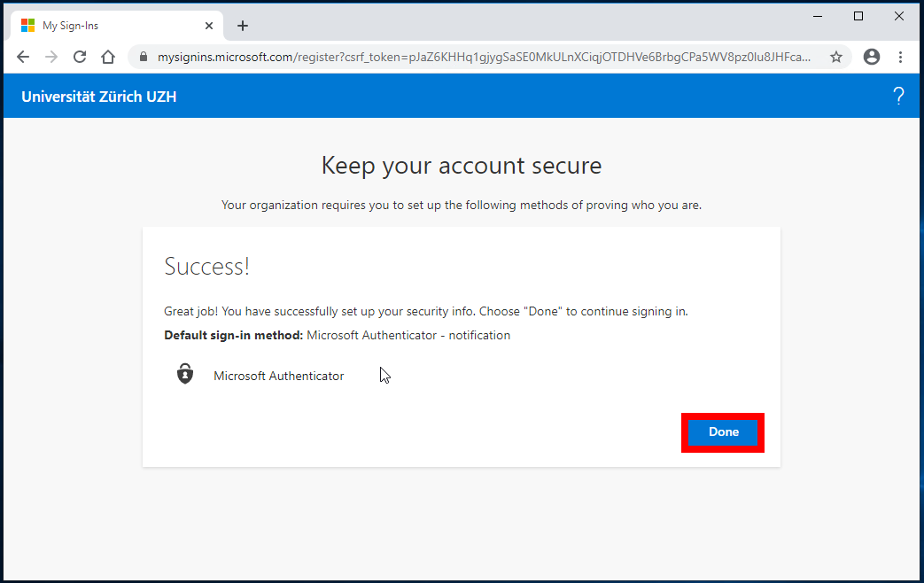Open the browser home page
The width and height of the screenshot is (924, 583).
pyautogui.click(x=108, y=57)
